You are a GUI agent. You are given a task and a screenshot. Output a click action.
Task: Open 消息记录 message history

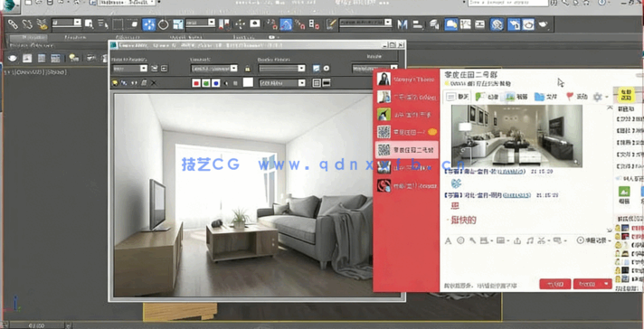pyautogui.click(x=594, y=240)
